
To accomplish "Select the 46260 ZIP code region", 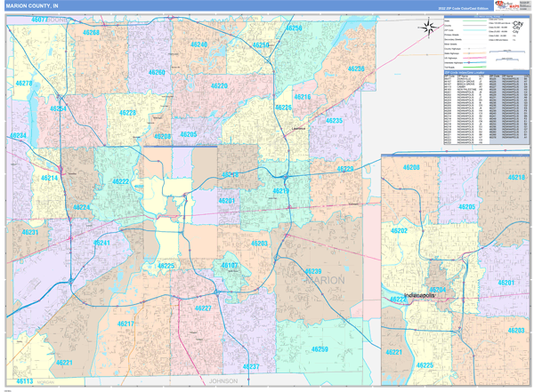I will pos(157,73).
